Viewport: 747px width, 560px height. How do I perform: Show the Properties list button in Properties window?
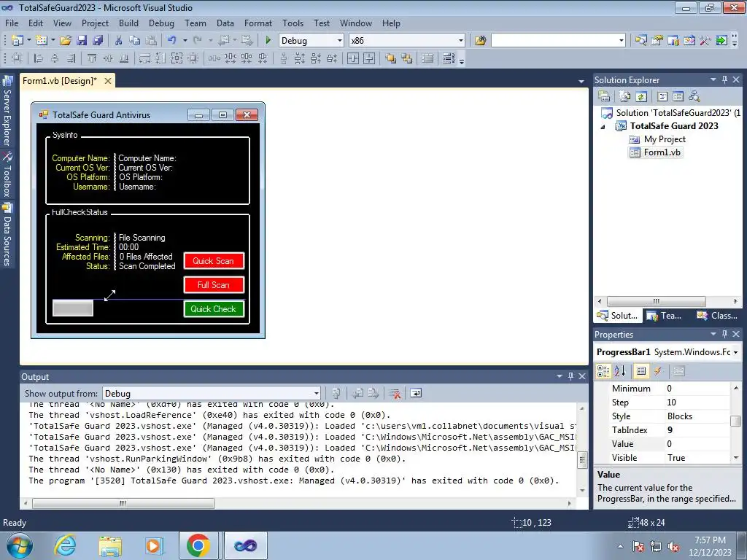[641, 371]
